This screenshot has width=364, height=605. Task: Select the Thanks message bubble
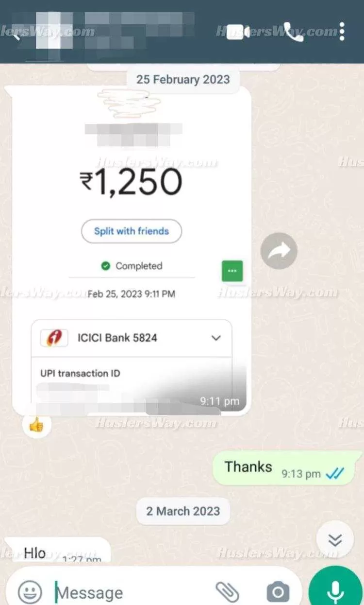(x=286, y=468)
